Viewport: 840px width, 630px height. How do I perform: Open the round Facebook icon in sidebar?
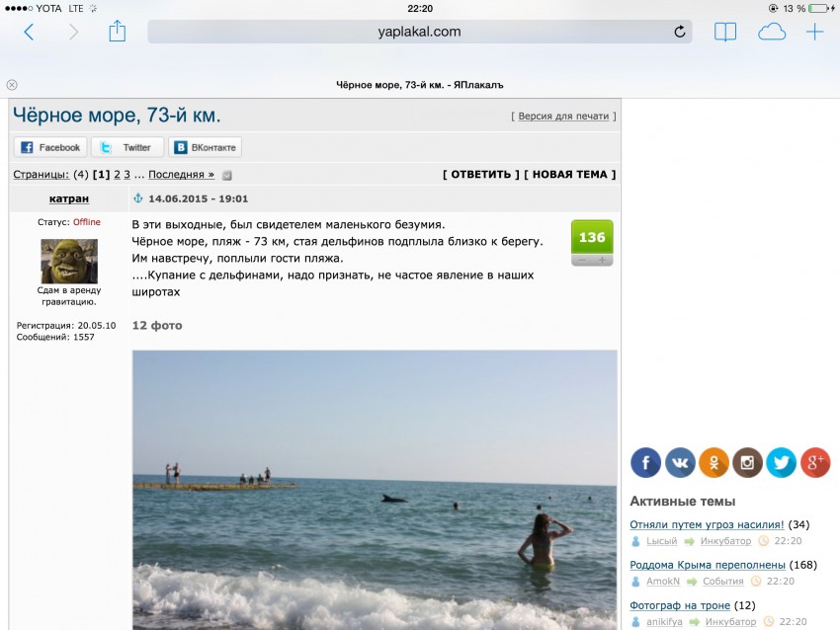[x=645, y=462]
